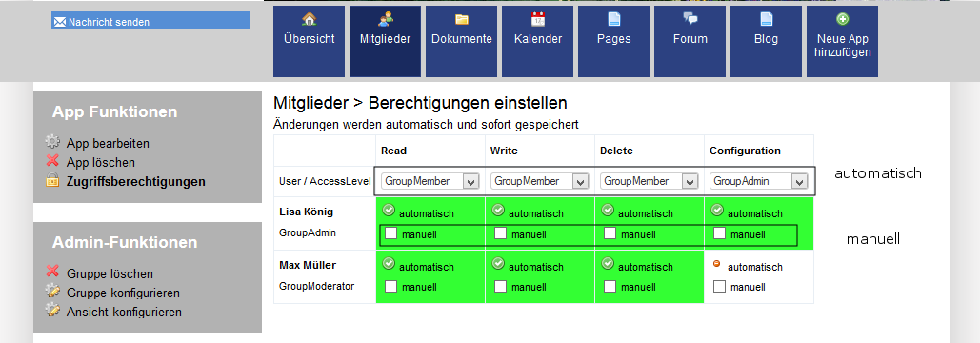Open the Read access level dropdown
Screen dimensions: 980x343
click(x=430, y=181)
